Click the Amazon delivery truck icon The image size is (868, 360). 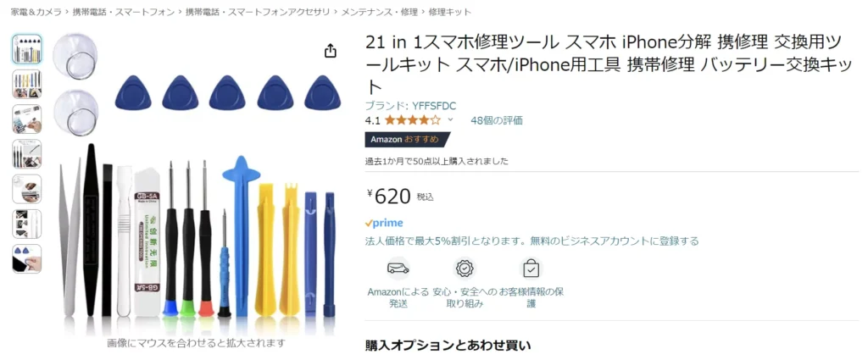point(398,269)
